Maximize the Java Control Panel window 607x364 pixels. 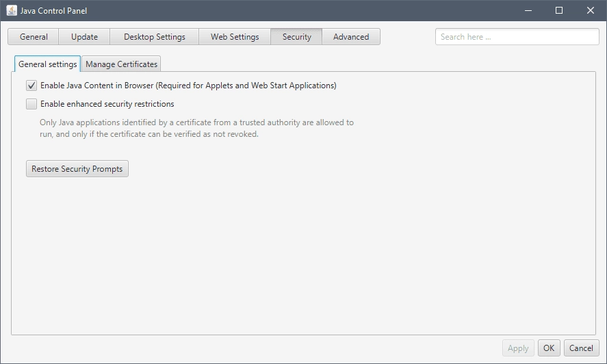[559, 10]
